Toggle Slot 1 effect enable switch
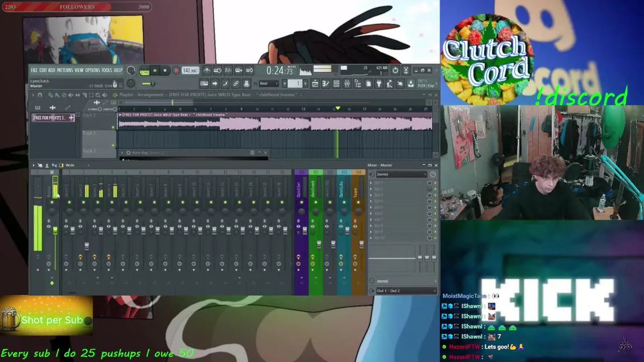The width and height of the screenshot is (644, 362). pos(435,183)
